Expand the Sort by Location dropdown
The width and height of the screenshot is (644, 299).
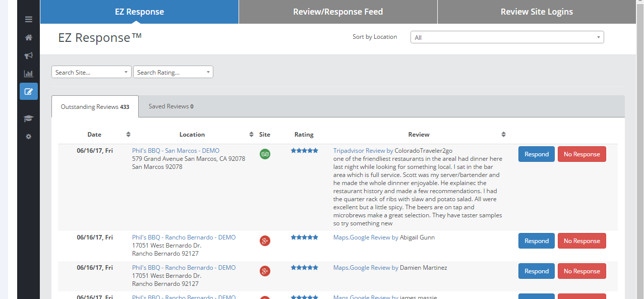507,37
